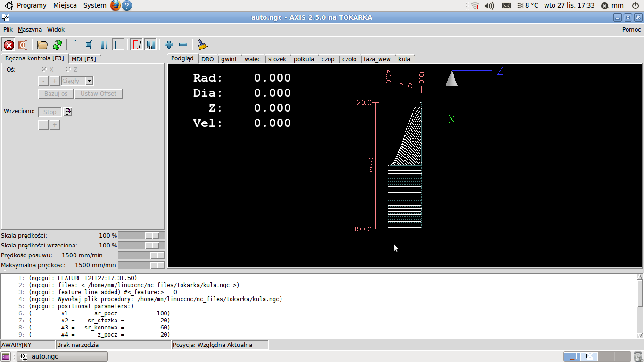Open the kula tab
This screenshot has width=644, height=362.
[404, 59]
